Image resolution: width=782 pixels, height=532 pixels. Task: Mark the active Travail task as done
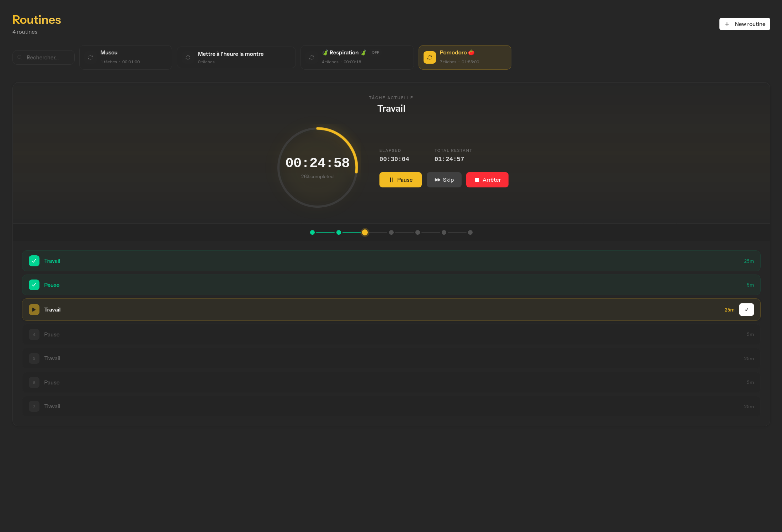[x=746, y=309]
